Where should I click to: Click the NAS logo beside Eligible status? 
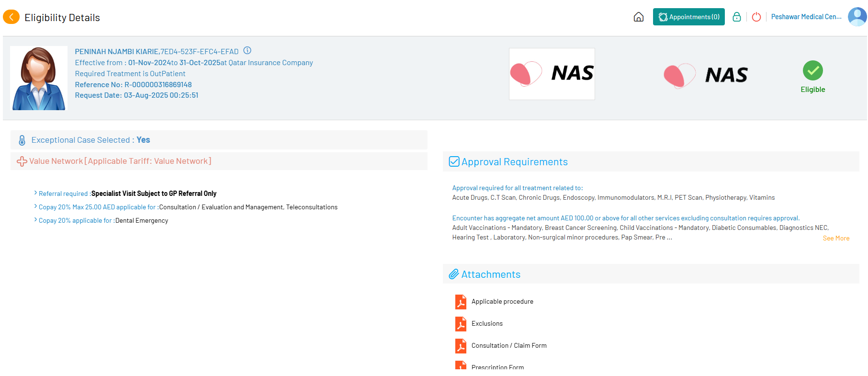click(706, 75)
